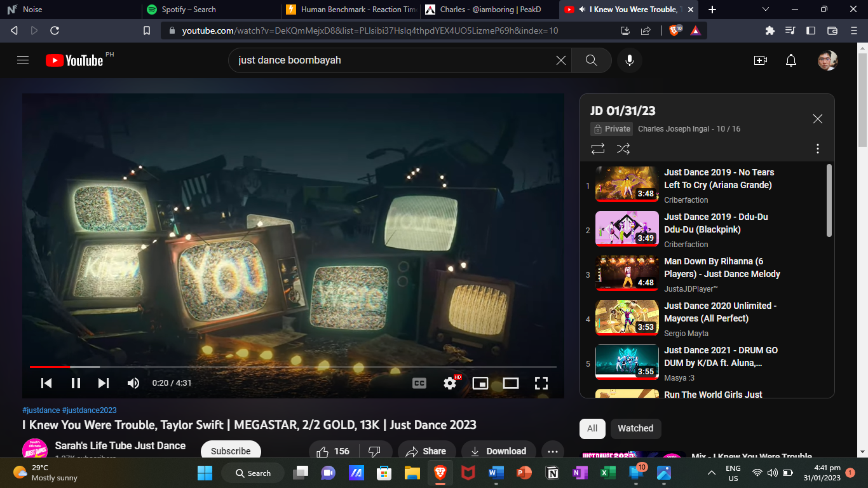Dislike the video
868x488 pixels.
[x=375, y=450]
